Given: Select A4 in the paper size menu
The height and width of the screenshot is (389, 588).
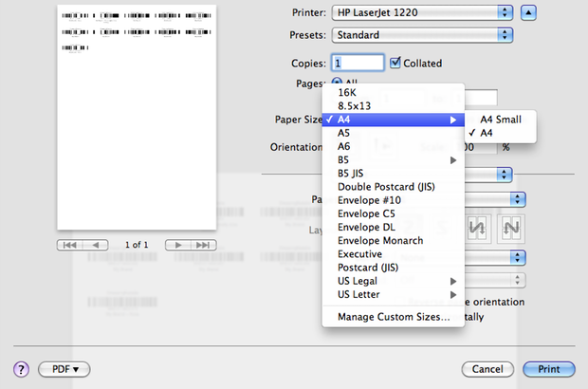Looking at the screenshot, I should tap(393, 120).
